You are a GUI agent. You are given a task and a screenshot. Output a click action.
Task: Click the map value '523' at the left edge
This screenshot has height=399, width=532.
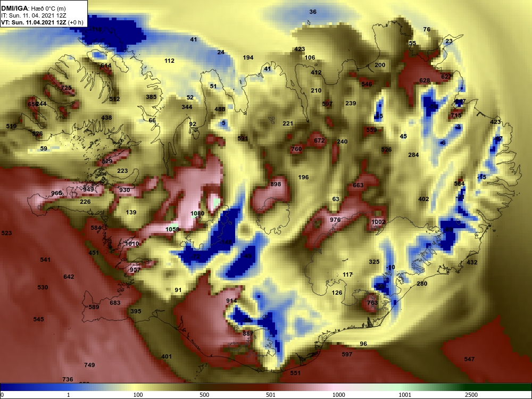click(x=6, y=233)
